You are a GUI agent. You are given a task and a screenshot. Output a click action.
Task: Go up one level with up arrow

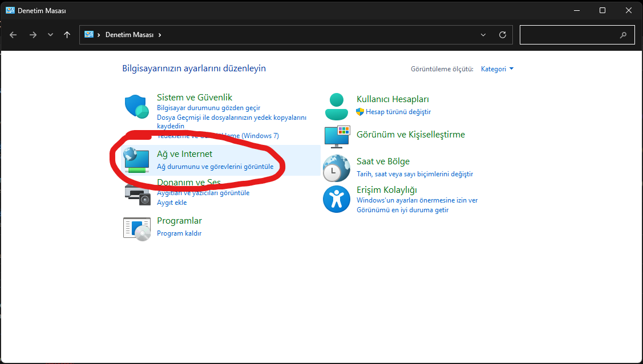pos(67,35)
